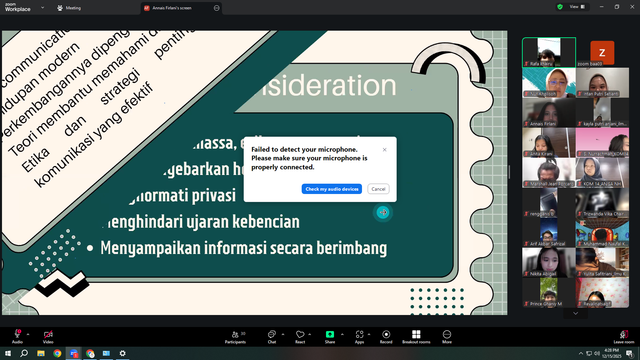Click the green security shield icon

coord(560,7)
